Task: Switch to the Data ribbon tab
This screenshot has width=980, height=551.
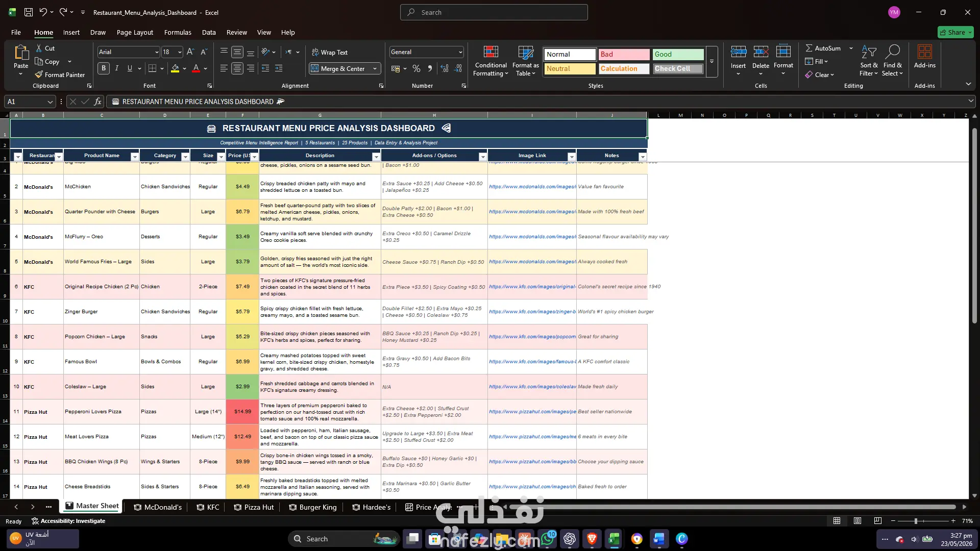Action: (x=209, y=32)
